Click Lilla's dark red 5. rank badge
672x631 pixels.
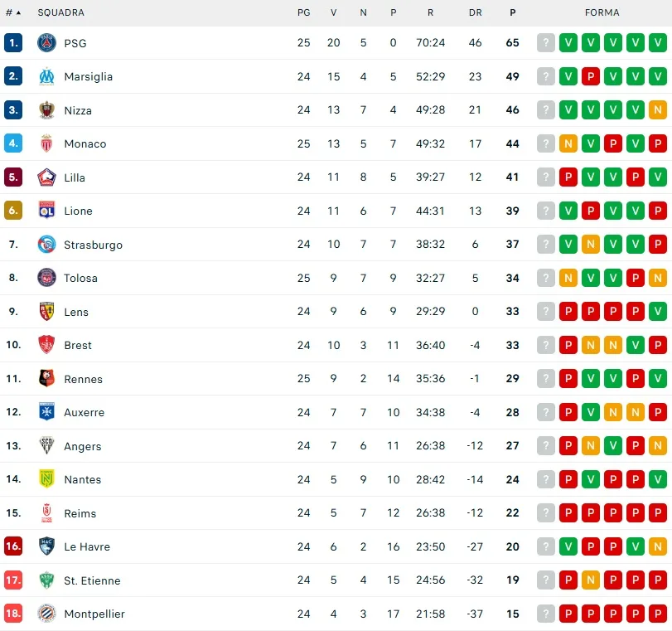(13, 177)
